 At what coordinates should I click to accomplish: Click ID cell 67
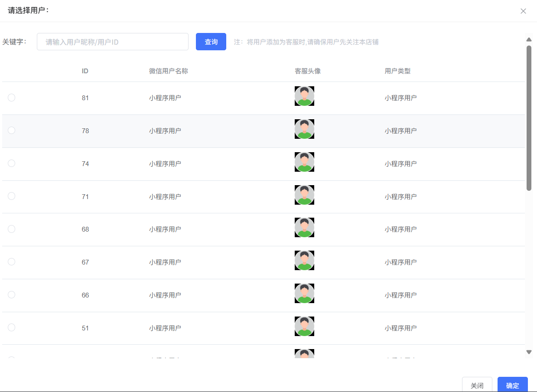85,262
